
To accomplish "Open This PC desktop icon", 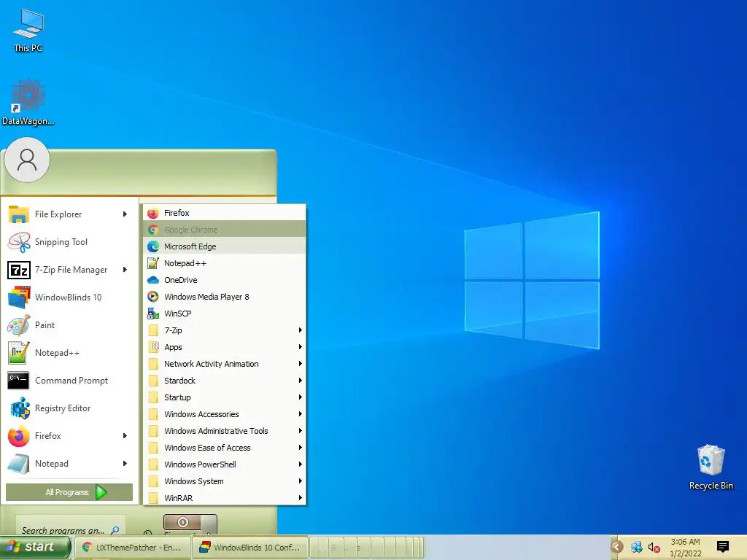I will 28,31.
